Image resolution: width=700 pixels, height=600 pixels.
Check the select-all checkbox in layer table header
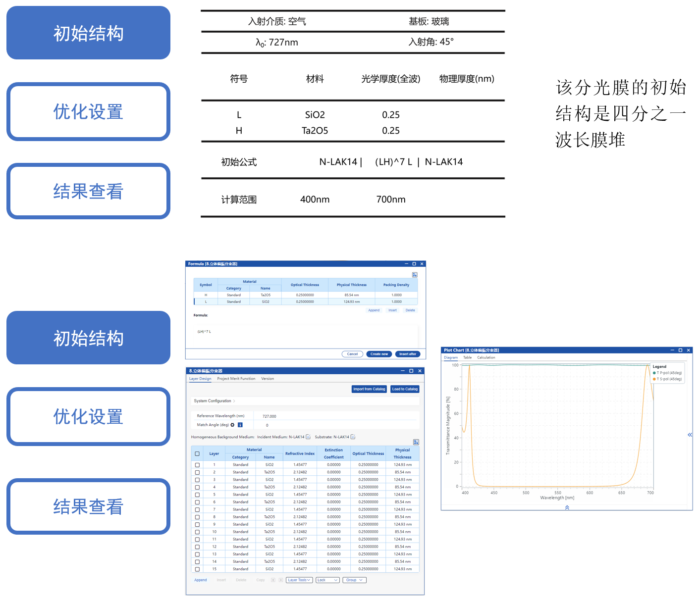(x=197, y=453)
